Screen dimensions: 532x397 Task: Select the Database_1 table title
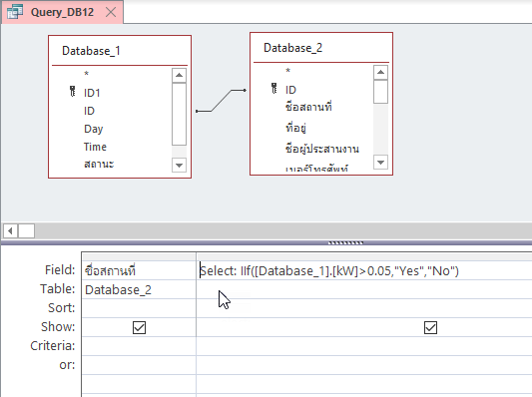click(x=91, y=51)
